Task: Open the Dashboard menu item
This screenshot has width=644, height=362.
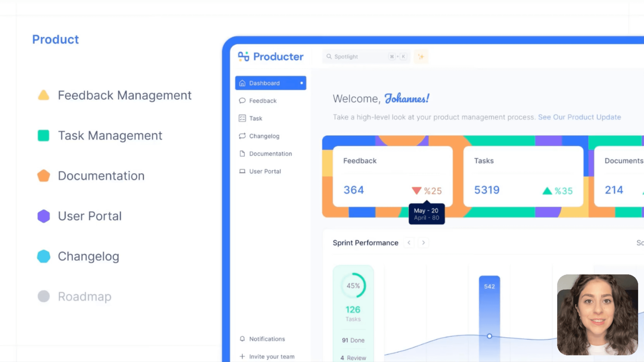Action: [270, 83]
